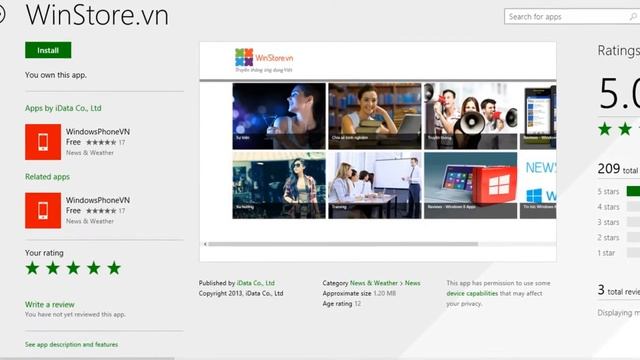Click the screenshot horizontal scrollbar thumb
Viewport: 640px width, 360px height.
[343, 244]
